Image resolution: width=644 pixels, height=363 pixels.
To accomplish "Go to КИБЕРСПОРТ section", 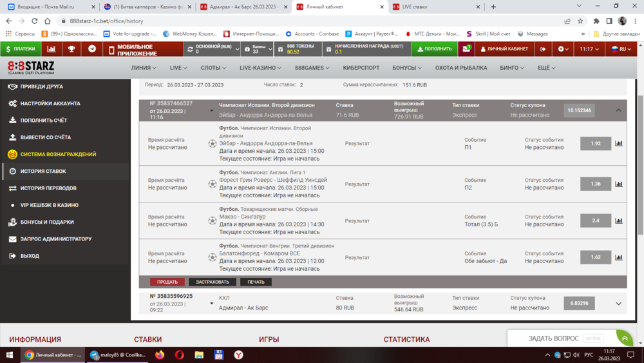I will pyautogui.click(x=361, y=68).
